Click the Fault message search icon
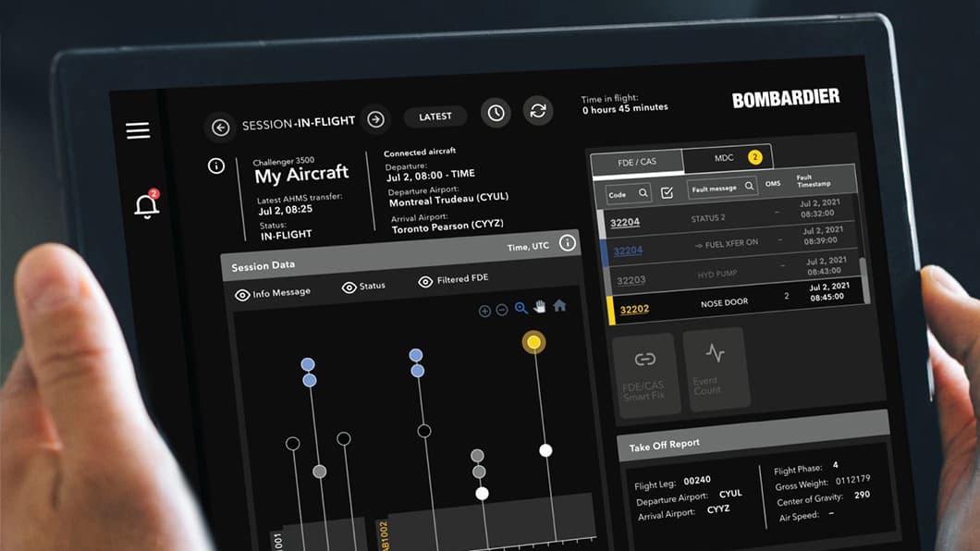The width and height of the screenshot is (980, 551). 749,186
